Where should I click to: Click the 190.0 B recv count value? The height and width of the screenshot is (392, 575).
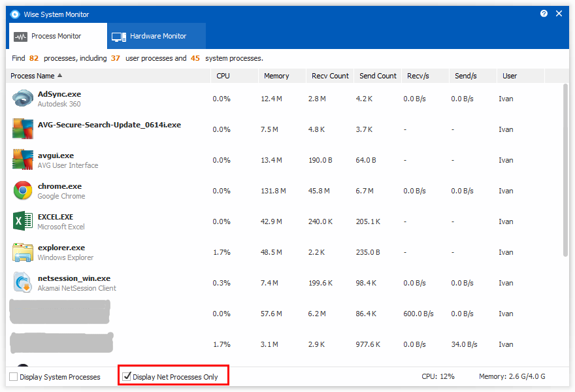point(320,160)
